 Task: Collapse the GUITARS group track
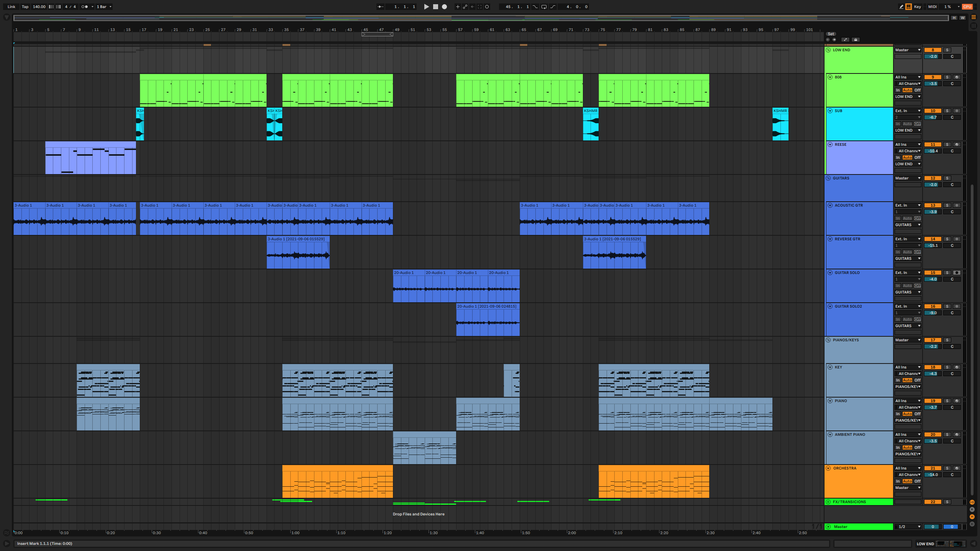tap(828, 178)
